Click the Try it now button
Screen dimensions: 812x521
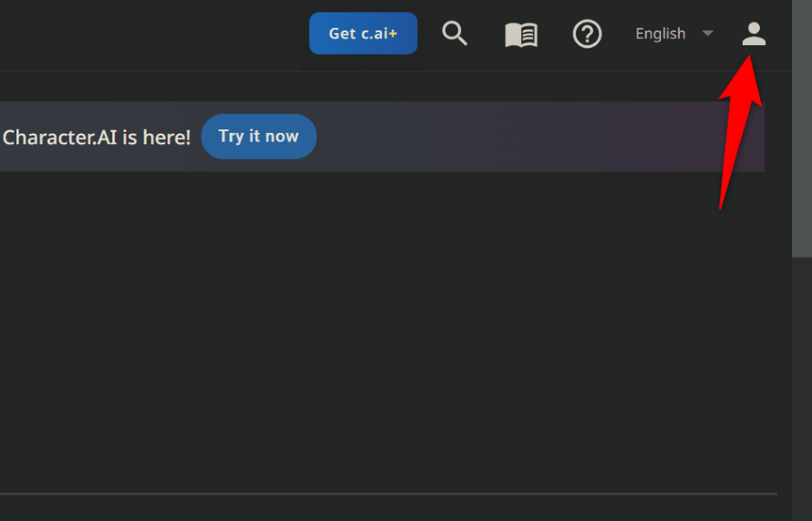pos(259,136)
